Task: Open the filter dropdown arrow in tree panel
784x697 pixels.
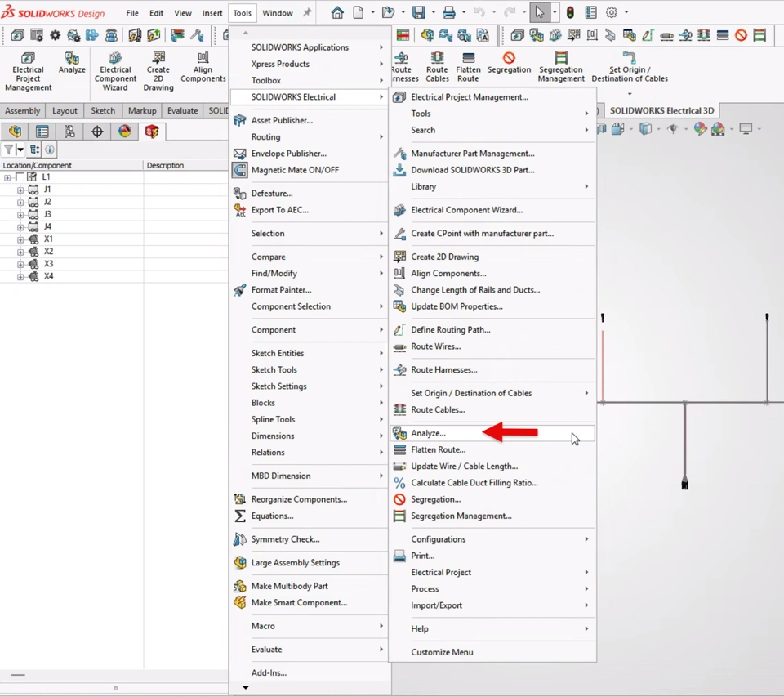Action: 20,149
